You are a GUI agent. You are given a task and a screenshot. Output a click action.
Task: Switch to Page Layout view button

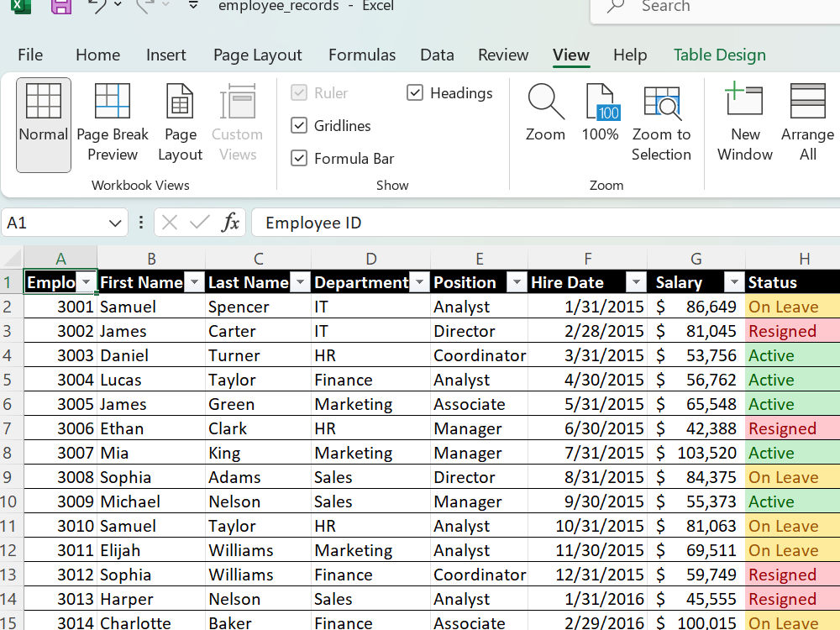[x=180, y=123]
